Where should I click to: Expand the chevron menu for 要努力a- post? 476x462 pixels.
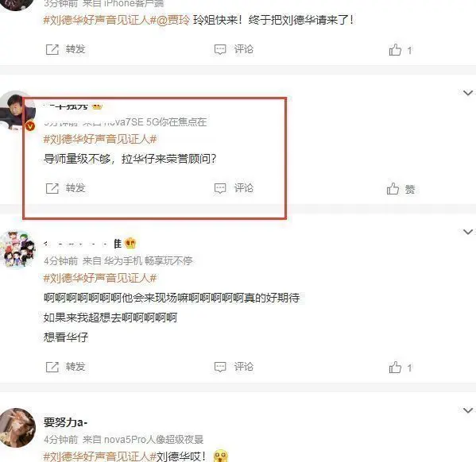pyautogui.click(x=468, y=410)
